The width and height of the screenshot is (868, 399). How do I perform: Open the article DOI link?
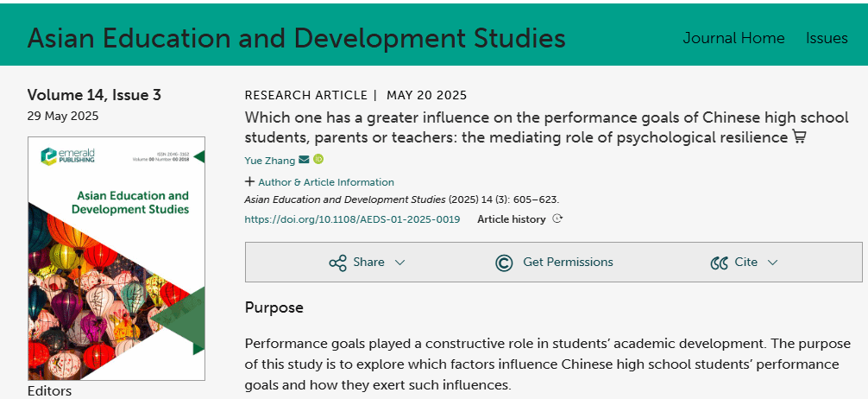pos(352,219)
